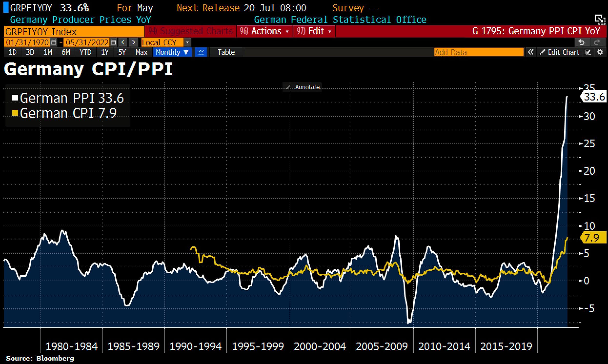Viewport: 608px width, 364px height.
Task: Click the German CPI yellow swatch
Action: point(15,113)
